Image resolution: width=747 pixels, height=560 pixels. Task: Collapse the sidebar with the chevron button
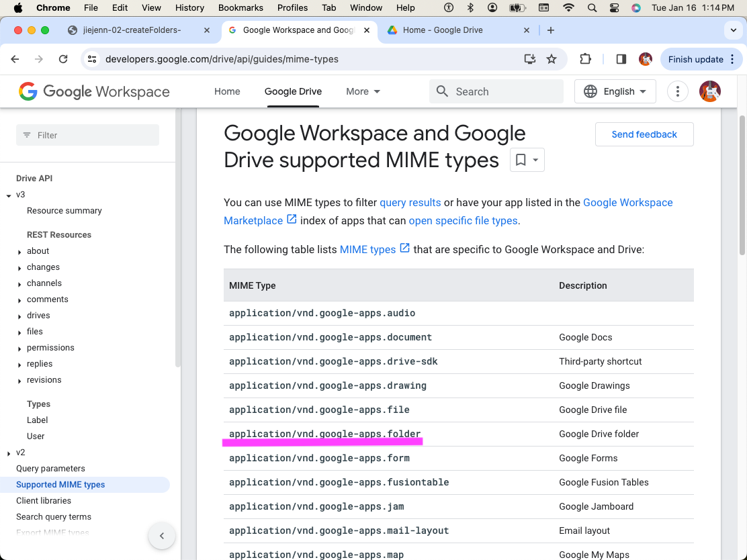coord(162,536)
